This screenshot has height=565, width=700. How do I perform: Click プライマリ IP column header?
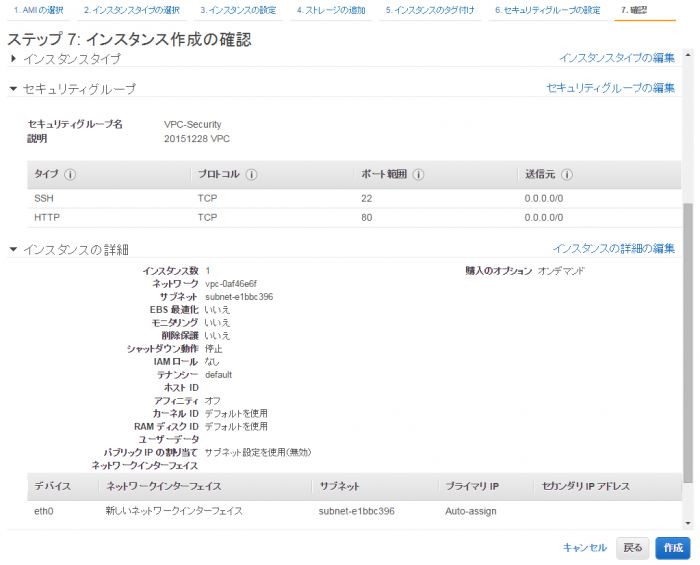coord(472,486)
